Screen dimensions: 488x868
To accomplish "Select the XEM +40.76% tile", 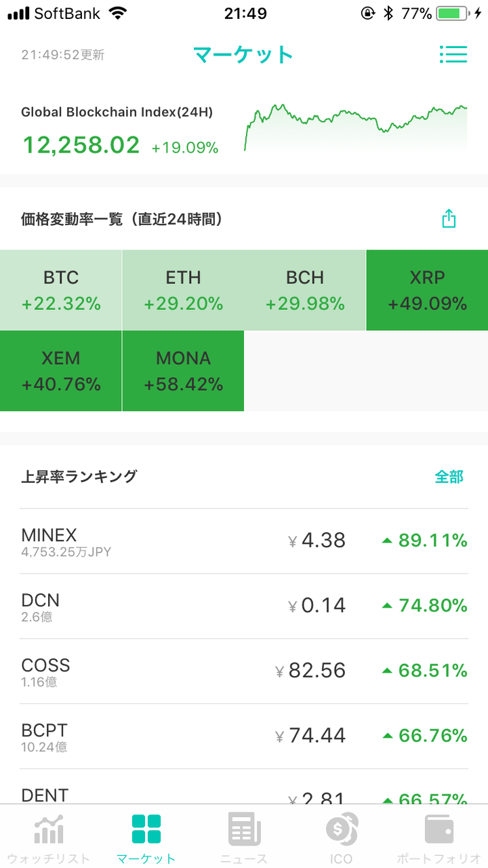I will [x=61, y=371].
